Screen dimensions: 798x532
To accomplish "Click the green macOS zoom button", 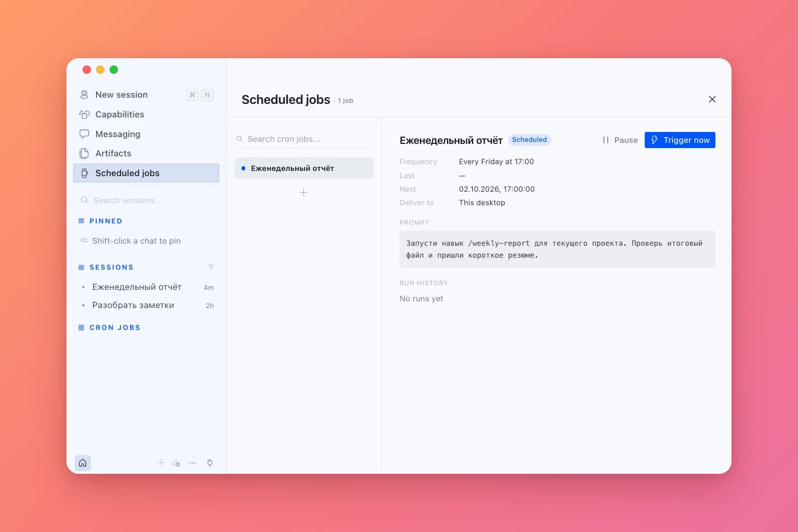I will 114,70.
